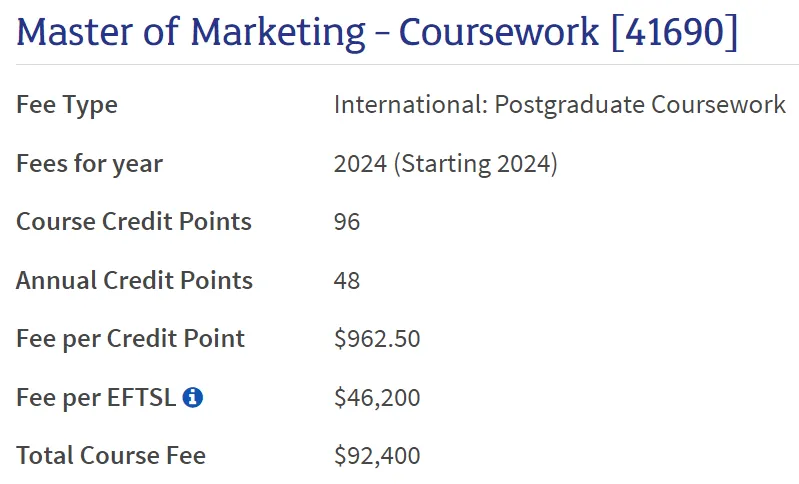Click the horizontal divider line below the heading
Viewport: 799px width, 484px height.
pyautogui.click(x=400, y=65)
